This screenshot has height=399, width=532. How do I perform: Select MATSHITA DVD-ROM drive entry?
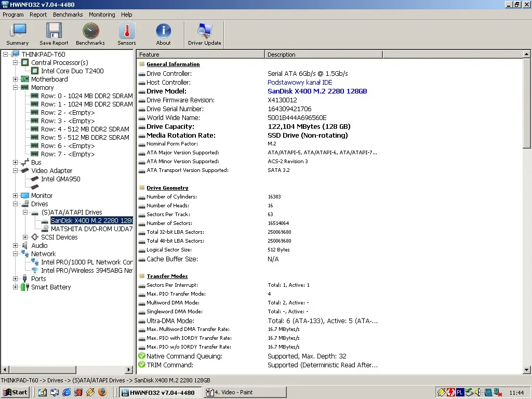tap(91, 229)
